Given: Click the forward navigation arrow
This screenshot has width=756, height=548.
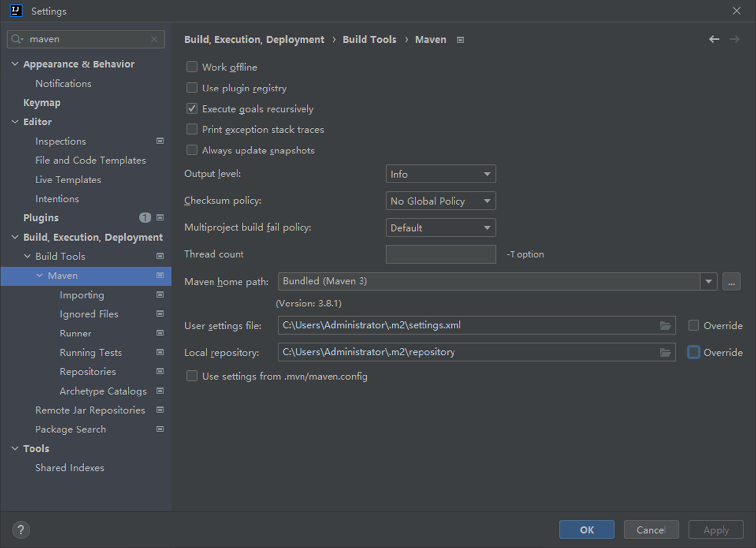Looking at the screenshot, I should pyautogui.click(x=735, y=39).
